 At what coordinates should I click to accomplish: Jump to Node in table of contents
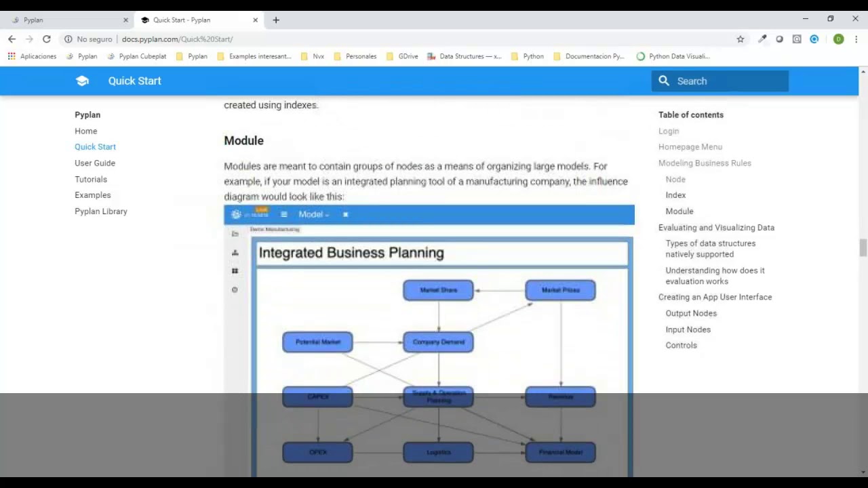click(675, 179)
